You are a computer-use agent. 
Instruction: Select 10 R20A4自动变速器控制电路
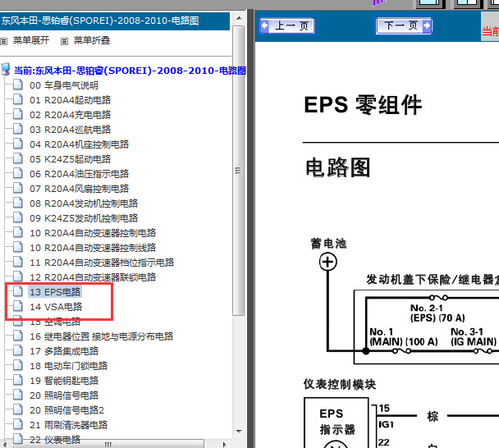pos(93,233)
